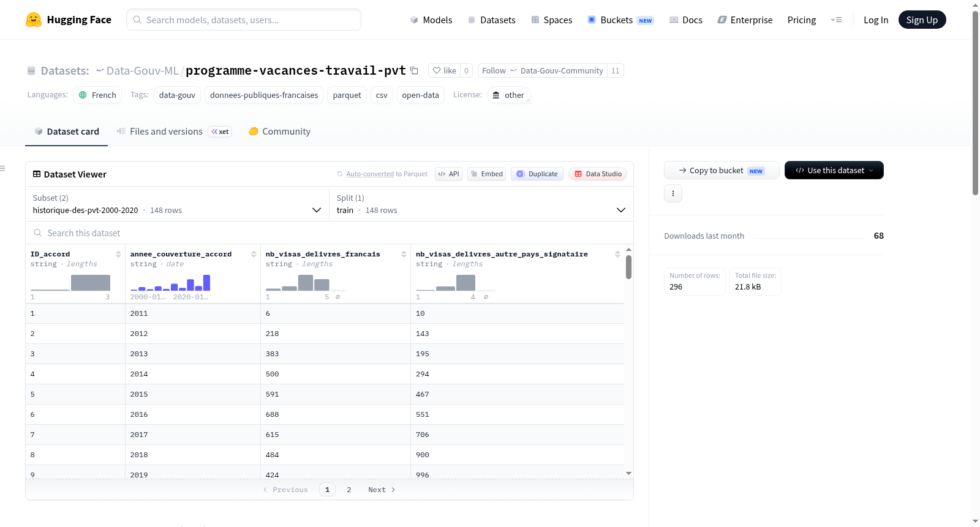The image size is (980, 527).
Task: Open Files and versions tab
Action: pyautogui.click(x=174, y=131)
